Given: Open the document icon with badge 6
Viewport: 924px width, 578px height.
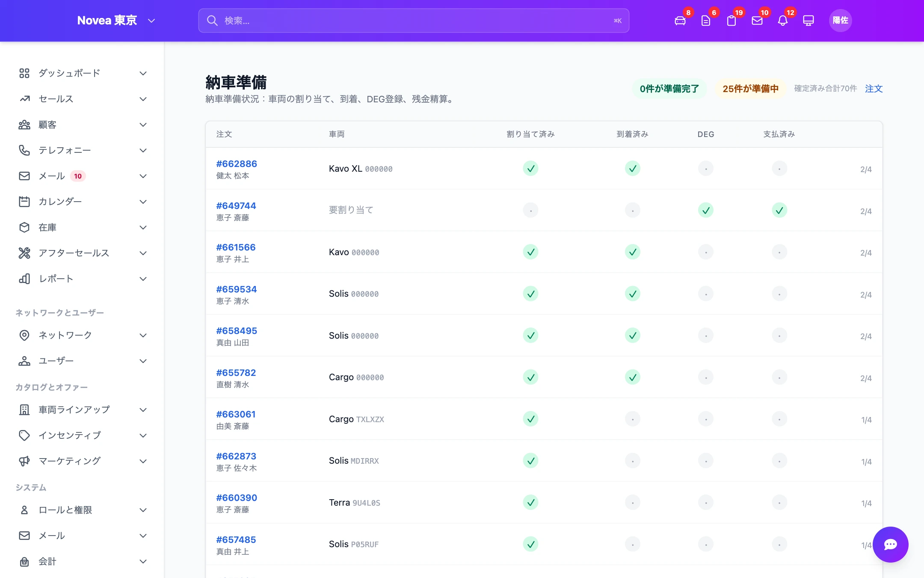Looking at the screenshot, I should (x=706, y=21).
